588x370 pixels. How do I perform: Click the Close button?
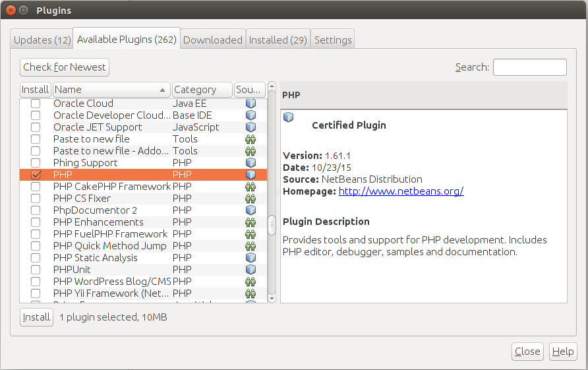(x=527, y=352)
